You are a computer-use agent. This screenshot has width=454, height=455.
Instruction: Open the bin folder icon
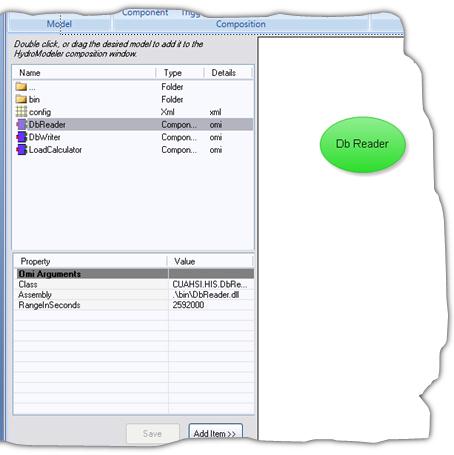pyautogui.click(x=21, y=99)
